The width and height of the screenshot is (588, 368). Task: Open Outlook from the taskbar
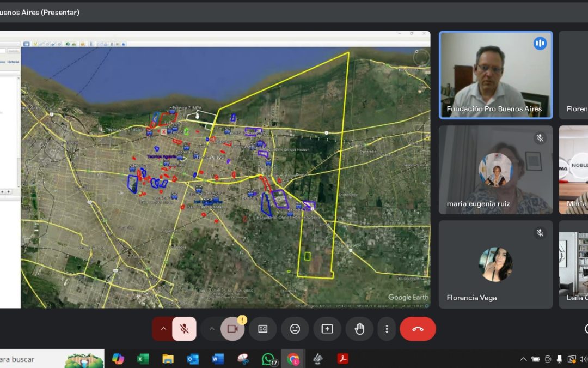click(x=193, y=359)
